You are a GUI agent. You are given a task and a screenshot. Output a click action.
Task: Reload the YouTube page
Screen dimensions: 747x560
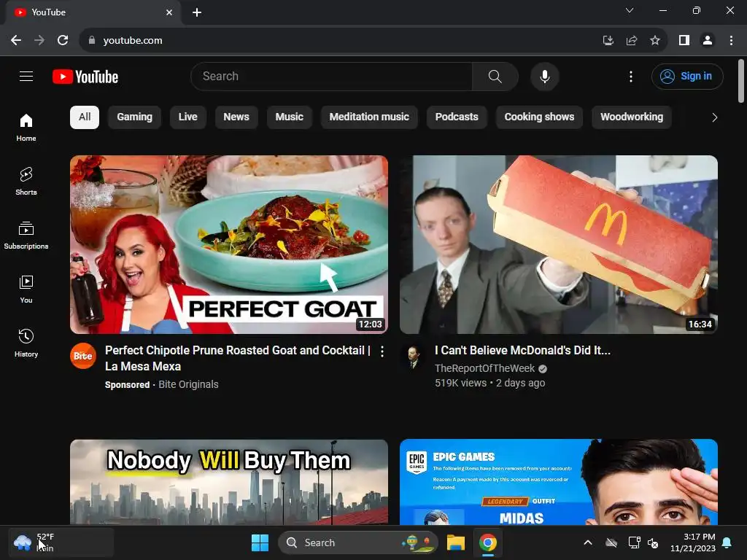63,41
